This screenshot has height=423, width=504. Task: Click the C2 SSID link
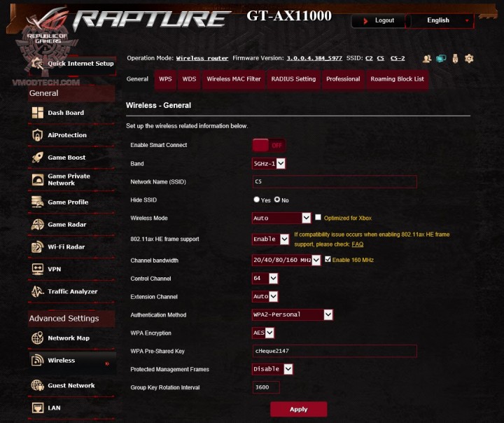point(369,58)
